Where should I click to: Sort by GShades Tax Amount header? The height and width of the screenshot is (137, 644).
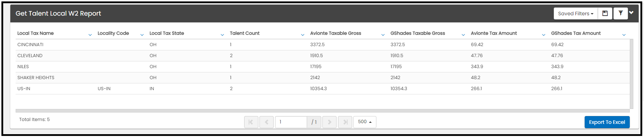click(576, 33)
